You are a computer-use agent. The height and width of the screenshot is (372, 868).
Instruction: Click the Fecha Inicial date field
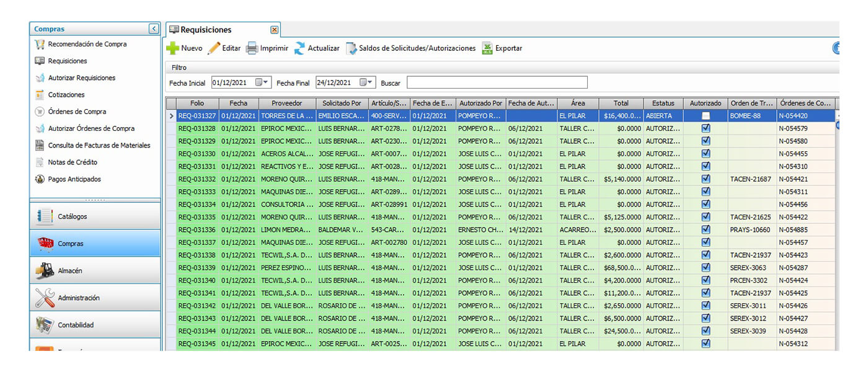(241, 82)
